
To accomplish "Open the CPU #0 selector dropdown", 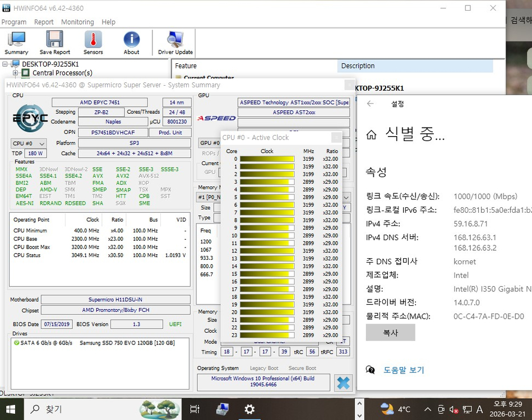I will 29,143.
